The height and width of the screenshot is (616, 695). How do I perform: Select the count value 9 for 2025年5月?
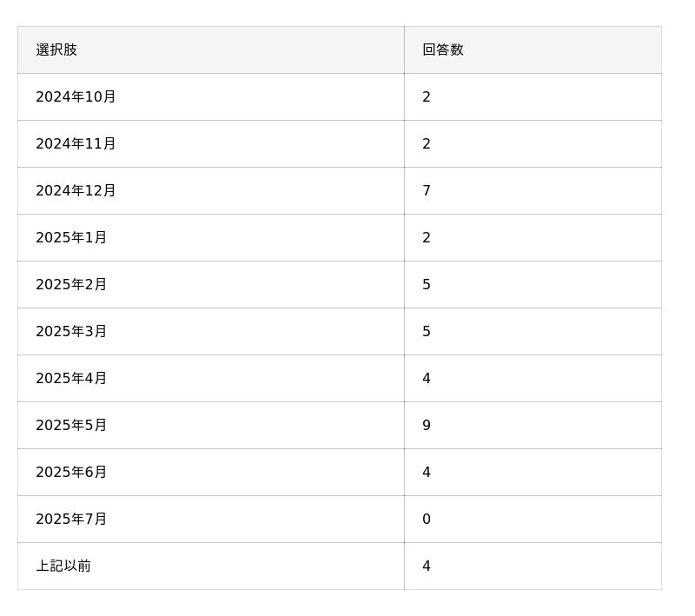(x=427, y=426)
